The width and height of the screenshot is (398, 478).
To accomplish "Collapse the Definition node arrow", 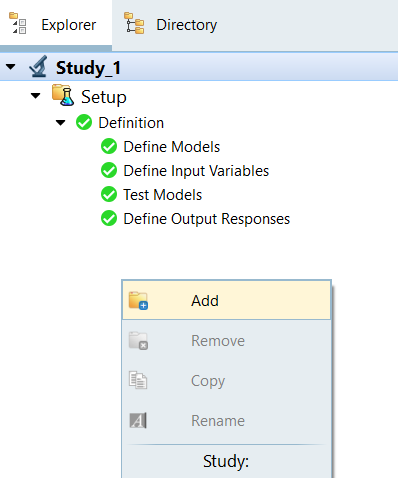I will pos(60,123).
